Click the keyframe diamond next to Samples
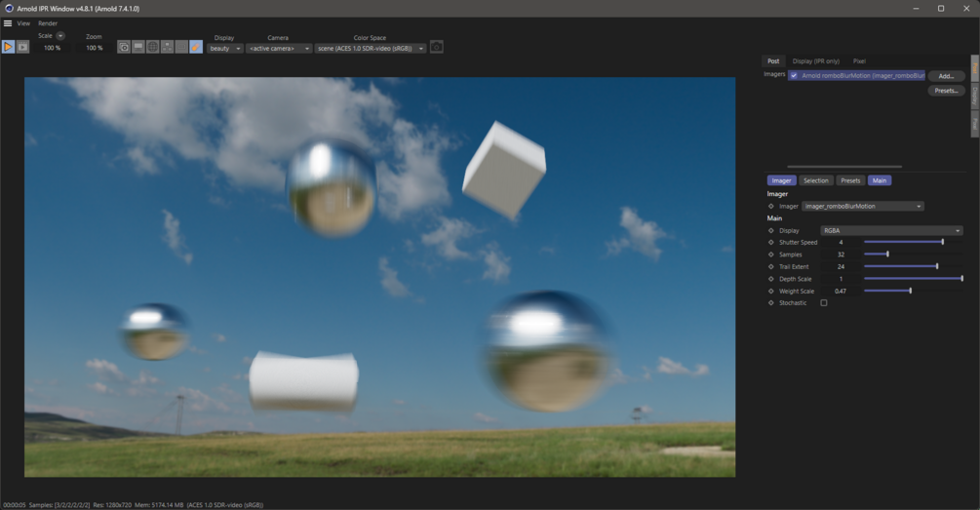Image resolution: width=980 pixels, height=510 pixels. (770, 255)
